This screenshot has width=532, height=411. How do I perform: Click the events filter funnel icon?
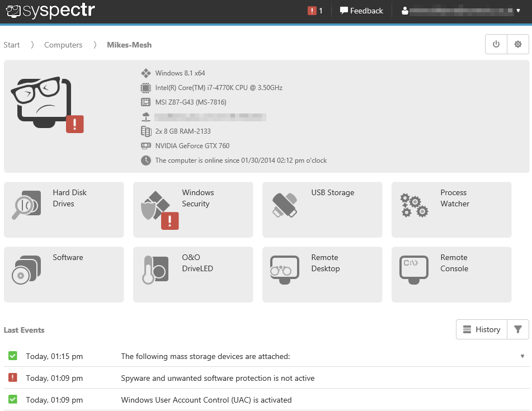tap(518, 329)
